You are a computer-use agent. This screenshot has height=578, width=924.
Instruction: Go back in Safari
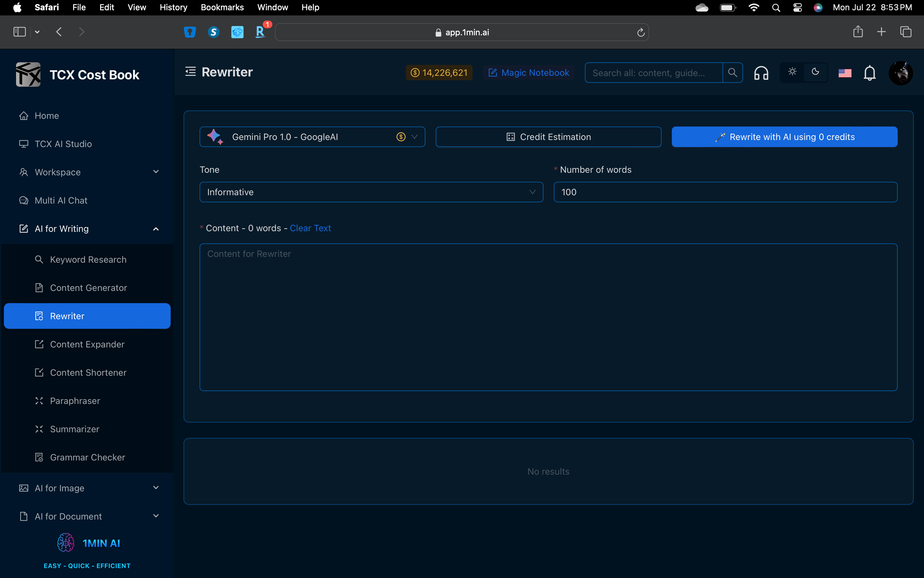click(x=59, y=32)
